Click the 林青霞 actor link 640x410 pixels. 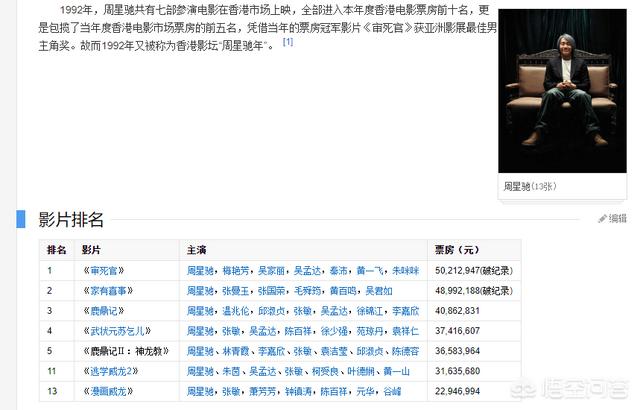pyautogui.click(x=236, y=351)
